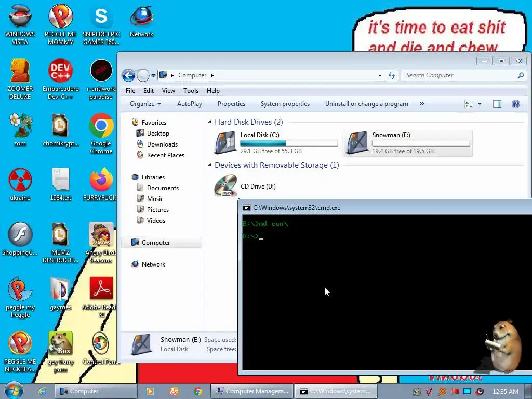The width and height of the screenshot is (532, 399).
Task: Open ZOOMER DELUXE desktop icon
Action: [20, 79]
